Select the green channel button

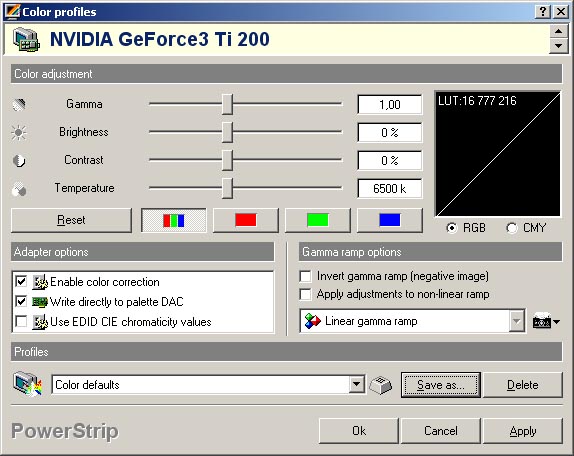click(318, 220)
